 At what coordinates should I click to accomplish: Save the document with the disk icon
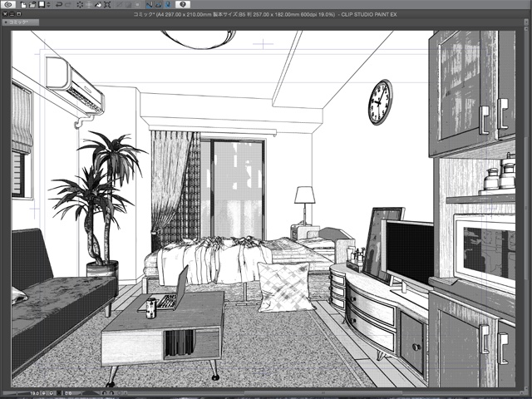(42, 4)
